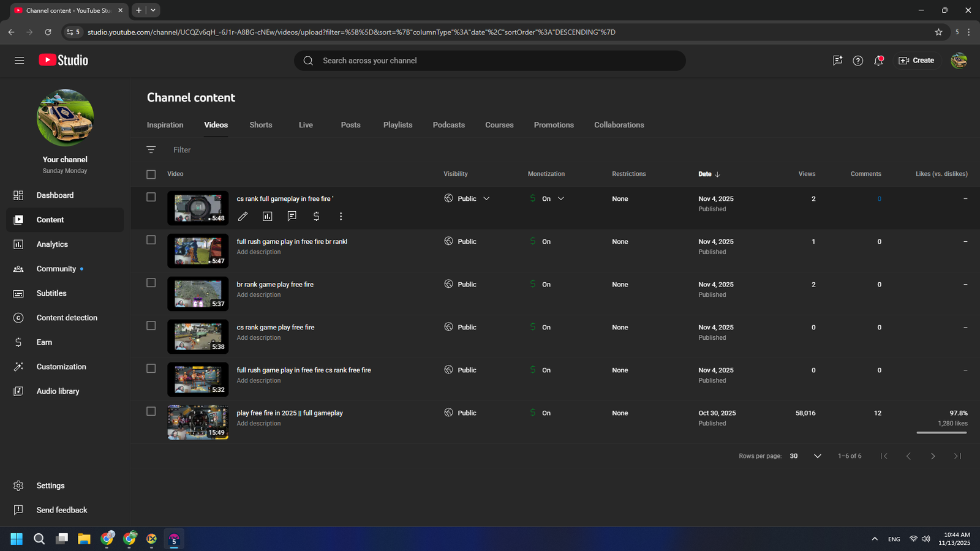Click the Create button

pos(916,61)
